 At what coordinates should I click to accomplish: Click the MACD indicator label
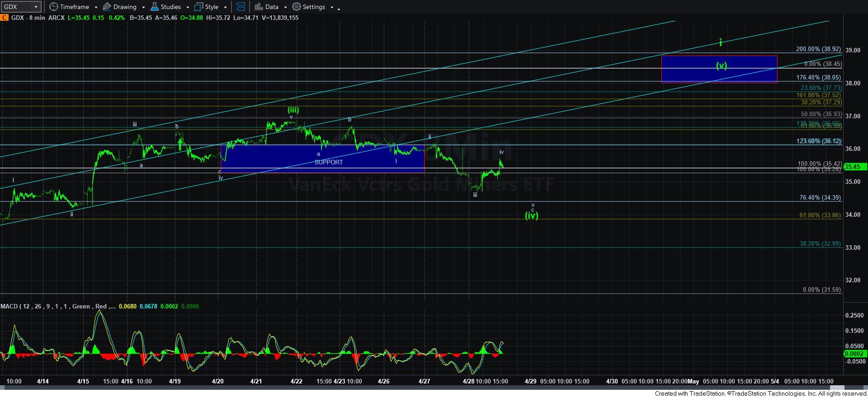click(57, 306)
